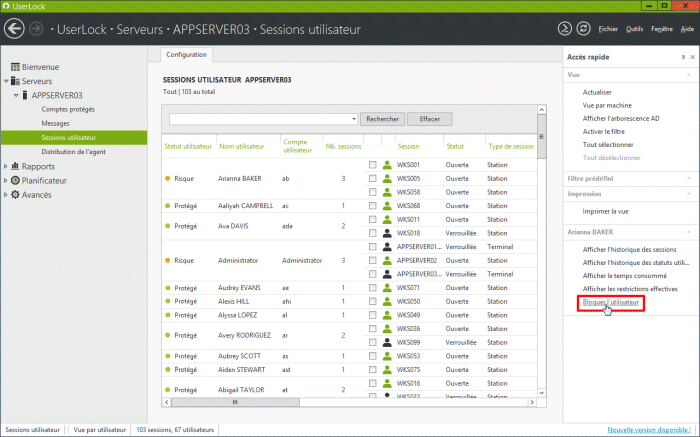Collapse the Serveurs tree node
The width and height of the screenshot is (700, 437).
[6, 81]
